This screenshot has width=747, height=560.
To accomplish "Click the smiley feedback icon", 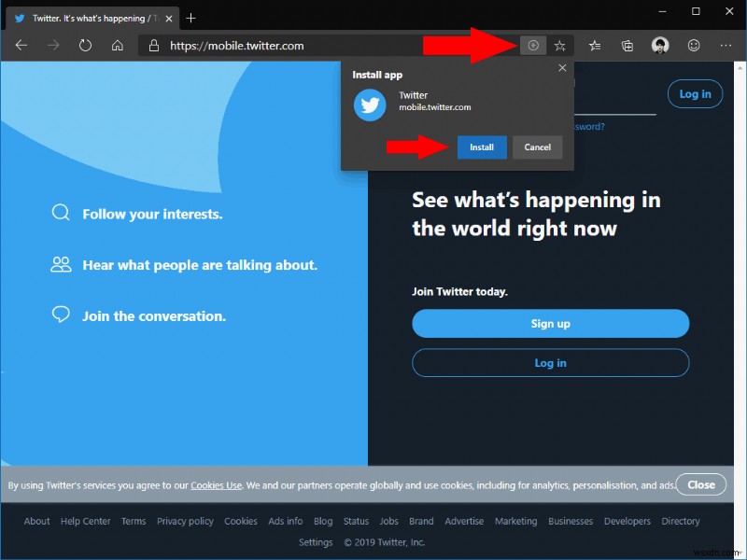I will pos(693,45).
